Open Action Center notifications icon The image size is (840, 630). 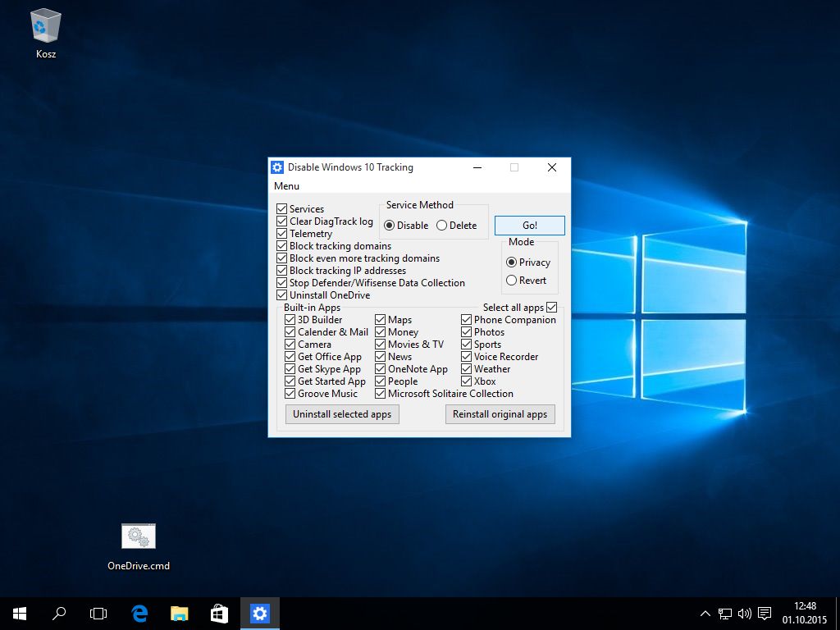point(765,614)
